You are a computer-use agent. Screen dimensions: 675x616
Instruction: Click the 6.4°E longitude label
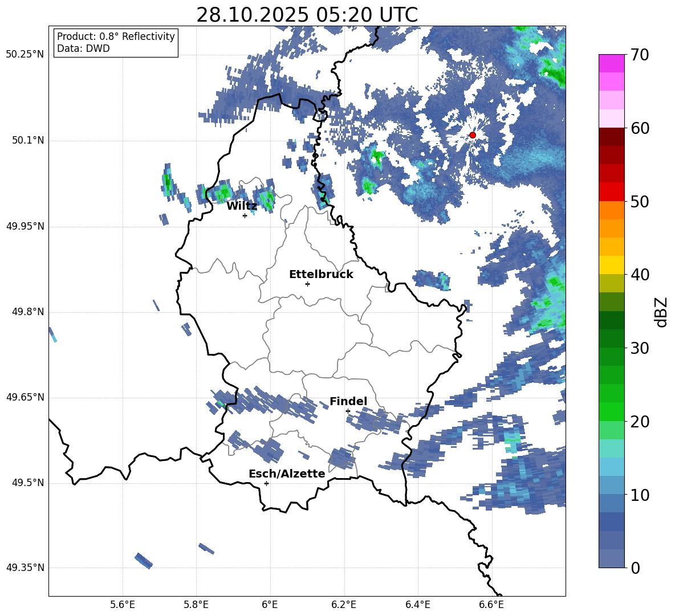tap(417, 605)
